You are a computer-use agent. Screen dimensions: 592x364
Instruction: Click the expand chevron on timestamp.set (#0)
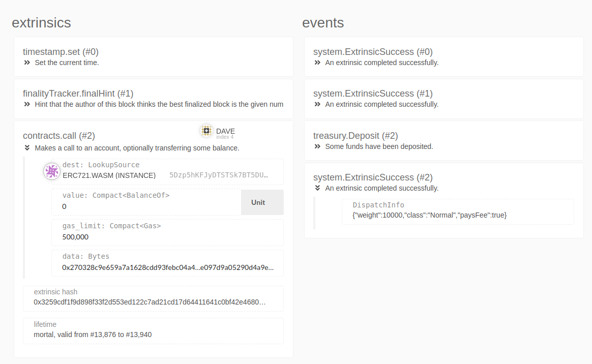coord(26,63)
